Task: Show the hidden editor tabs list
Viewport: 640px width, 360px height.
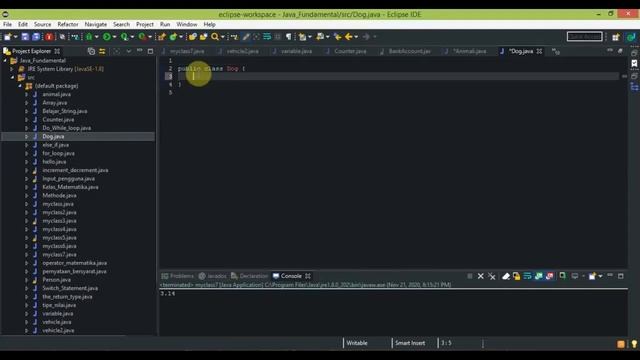Action: pyautogui.click(x=556, y=51)
